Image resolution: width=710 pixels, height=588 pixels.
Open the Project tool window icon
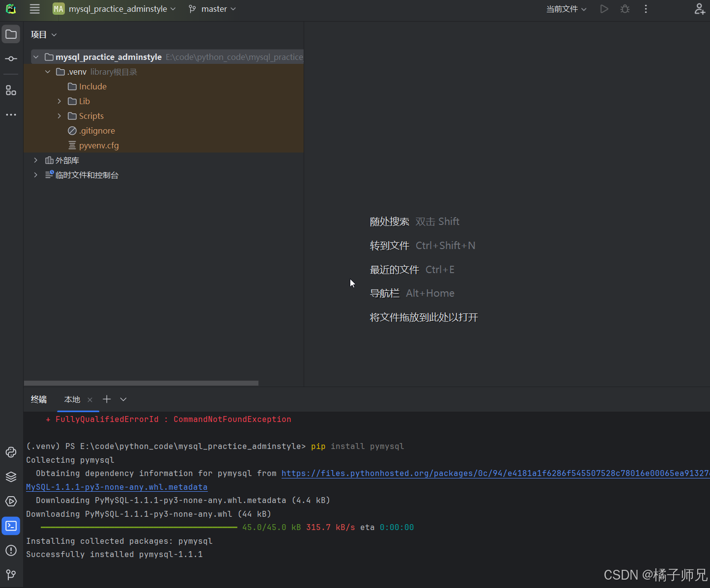coord(11,34)
